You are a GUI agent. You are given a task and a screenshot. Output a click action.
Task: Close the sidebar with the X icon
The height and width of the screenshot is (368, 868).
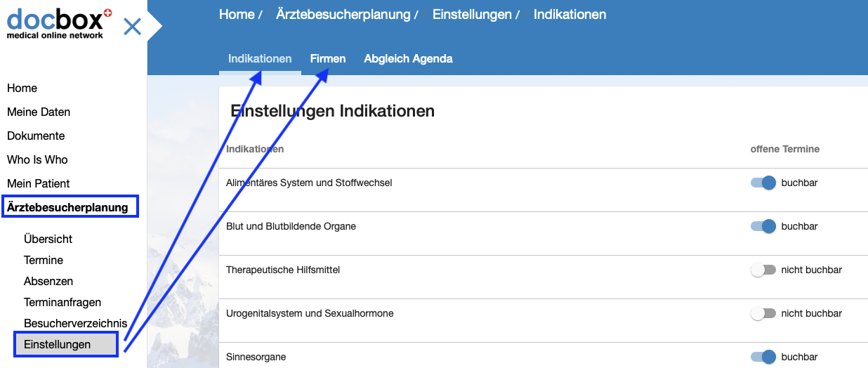pos(132,27)
